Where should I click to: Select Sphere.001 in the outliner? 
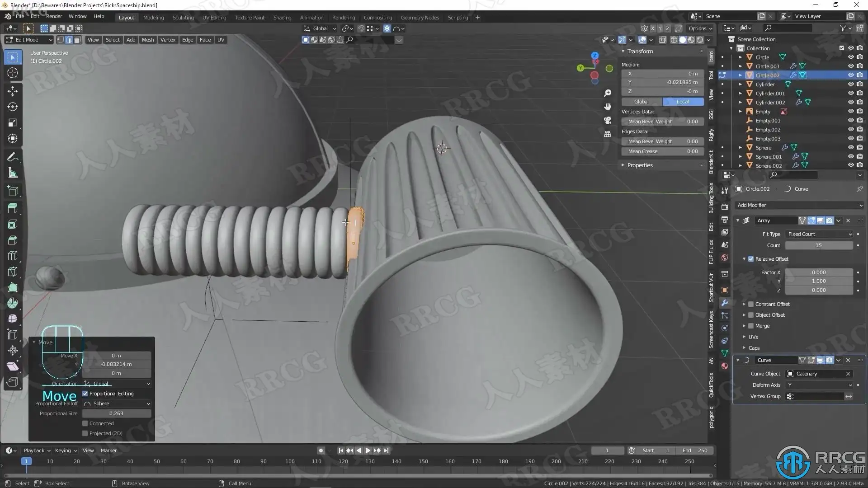pyautogui.click(x=768, y=157)
